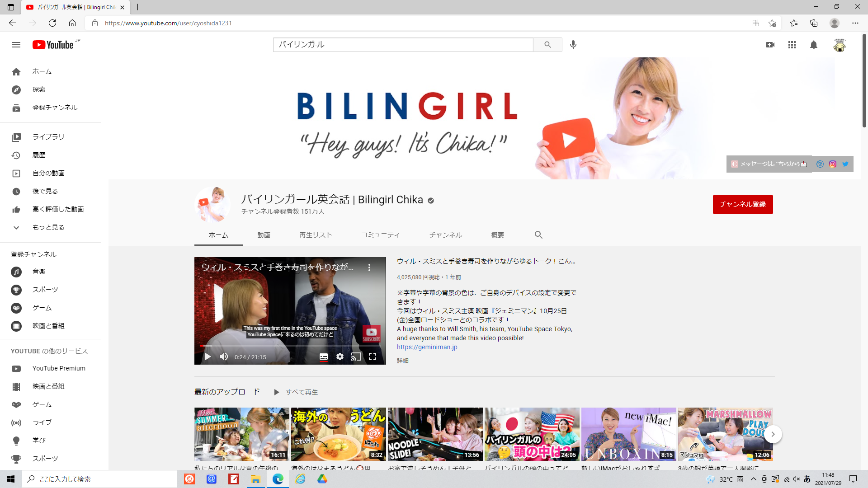Select the 動画 channel tab
This screenshot has width=868, height=488.
point(264,235)
